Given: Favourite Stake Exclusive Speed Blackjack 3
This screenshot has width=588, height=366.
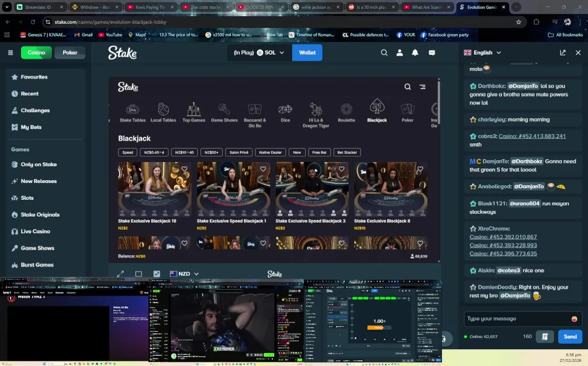Looking at the screenshot, I should [x=342, y=169].
